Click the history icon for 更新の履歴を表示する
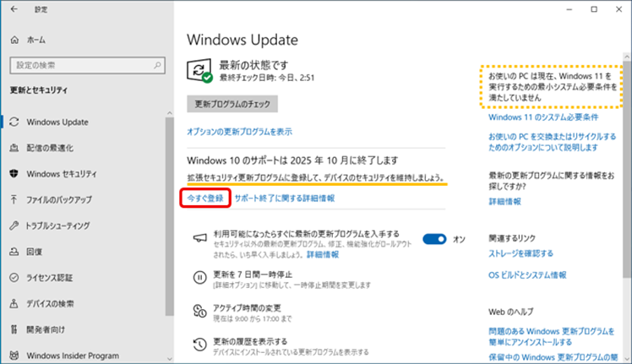This screenshot has height=364, width=632. point(200,345)
